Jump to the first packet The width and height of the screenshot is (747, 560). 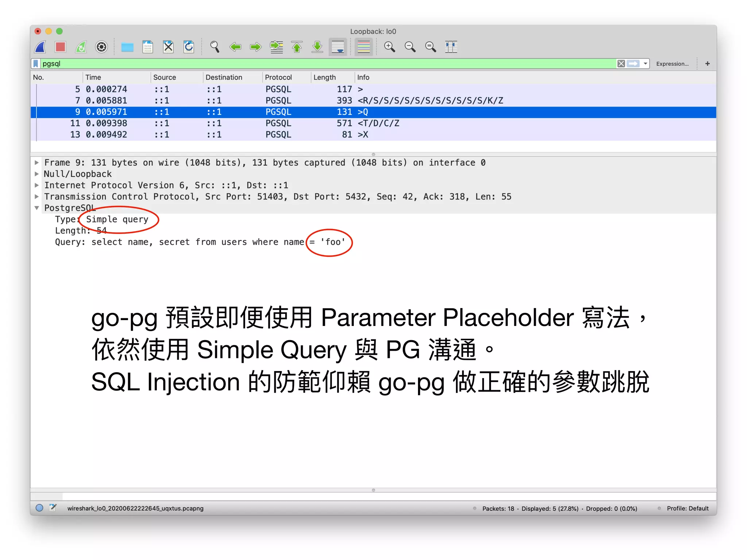[297, 47]
